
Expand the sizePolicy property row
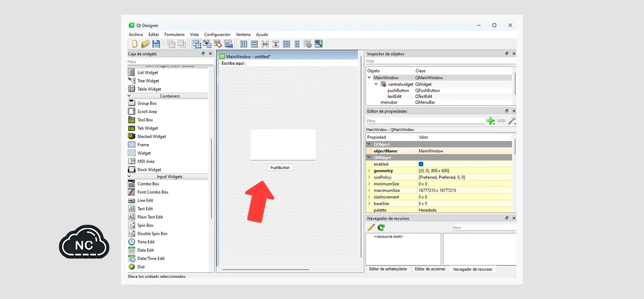click(x=369, y=177)
